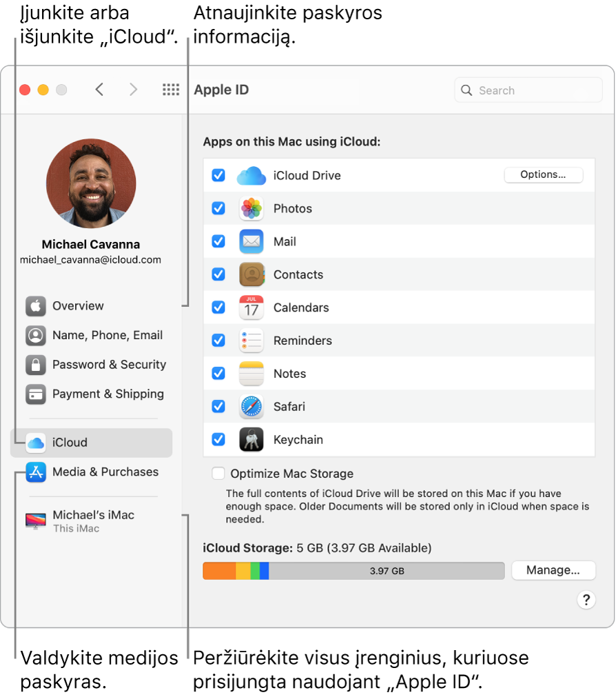This screenshot has height=697, width=616.
Task: Click the michael_cavanna@icloud.com address
Action: (x=90, y=260)
